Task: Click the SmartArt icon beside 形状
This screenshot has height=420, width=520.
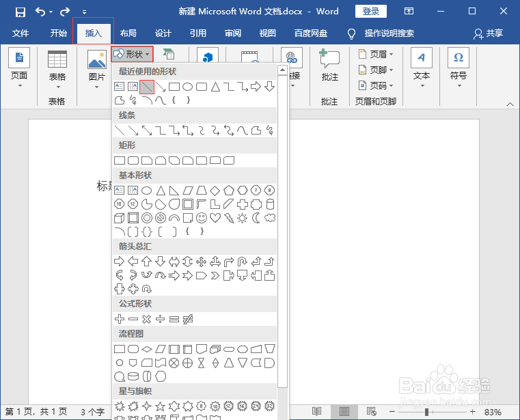Action: pyautogui.click(x=169, y=54)
